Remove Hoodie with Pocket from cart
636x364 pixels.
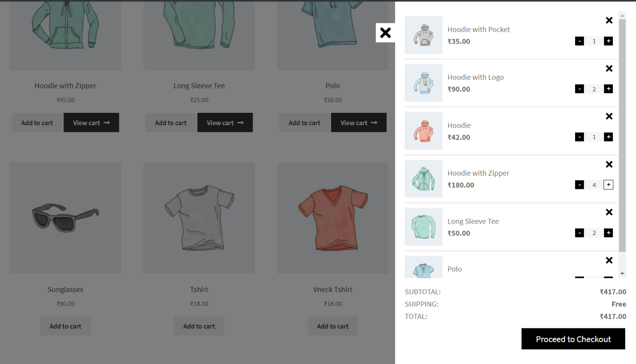click(x=609, y=20)
